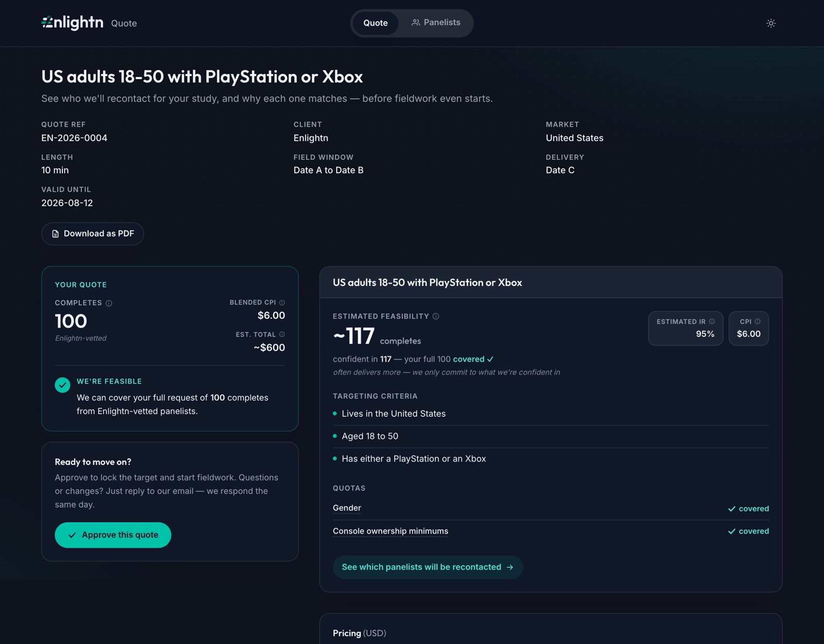
Task: Click the Estimated IR 95% badge
Action: tap(685, 328)
